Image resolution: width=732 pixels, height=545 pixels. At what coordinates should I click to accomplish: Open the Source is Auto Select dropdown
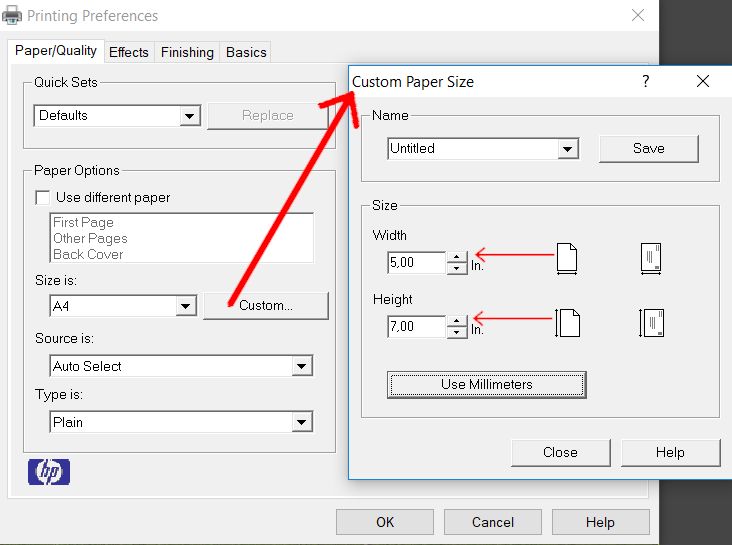coord(302,366)
